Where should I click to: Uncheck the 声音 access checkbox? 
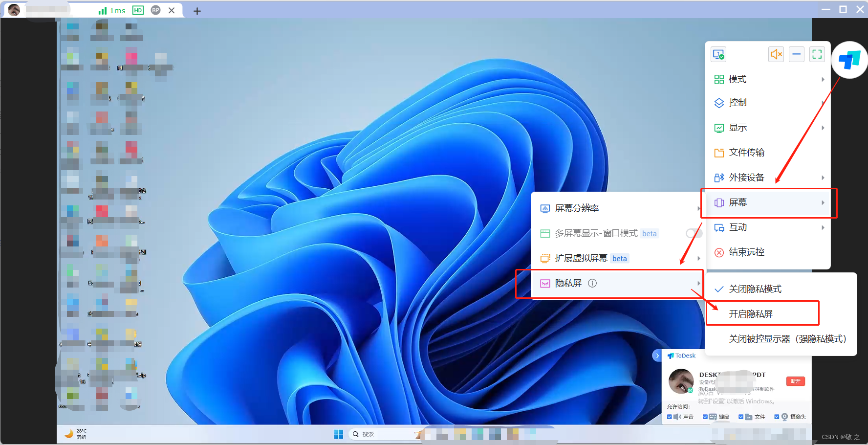(x=670, y=417)
